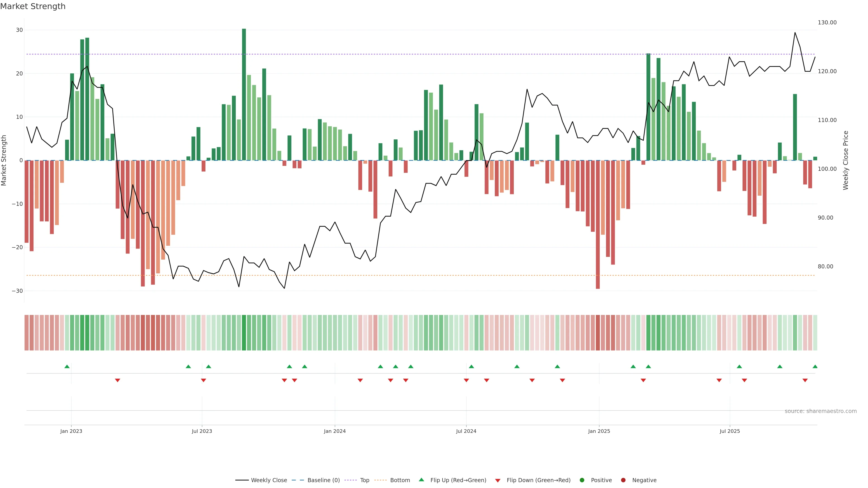Click the first green flip-up triangle marker

pyautogui.click(x=67, y=366)
